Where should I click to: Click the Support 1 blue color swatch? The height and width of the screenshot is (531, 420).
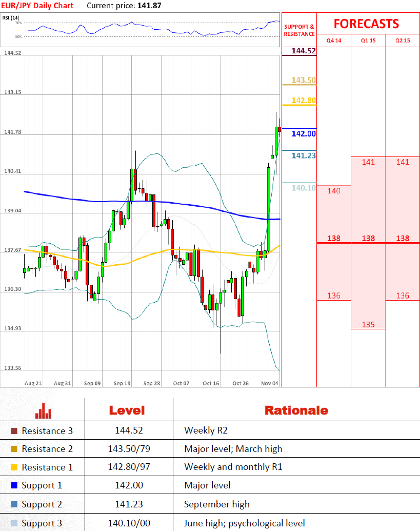coord(14,485)
